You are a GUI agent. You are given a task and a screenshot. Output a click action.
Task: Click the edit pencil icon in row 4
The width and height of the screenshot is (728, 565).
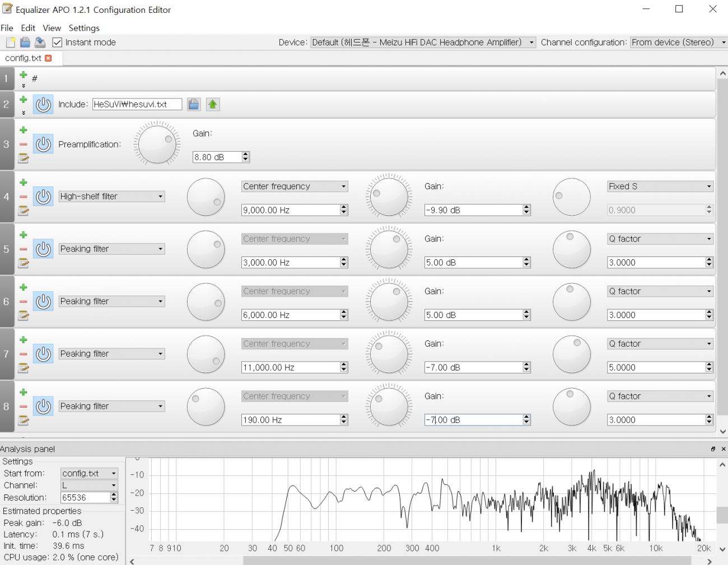(24, 211)
